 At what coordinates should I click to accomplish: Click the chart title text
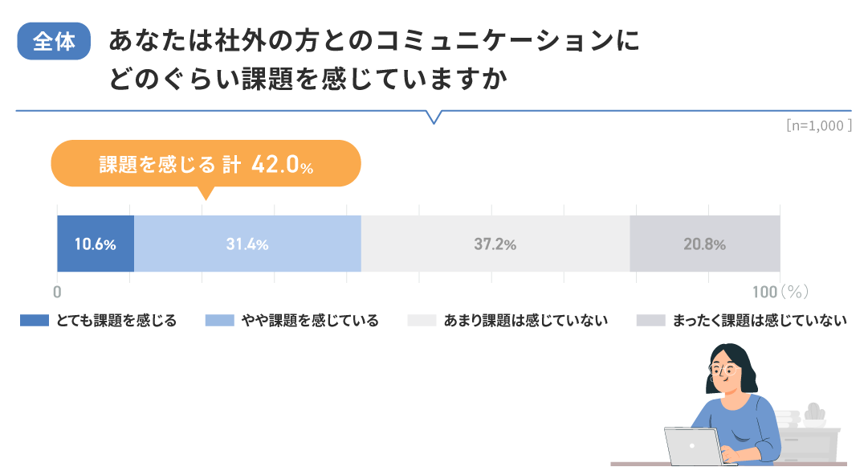coord(373,60)
